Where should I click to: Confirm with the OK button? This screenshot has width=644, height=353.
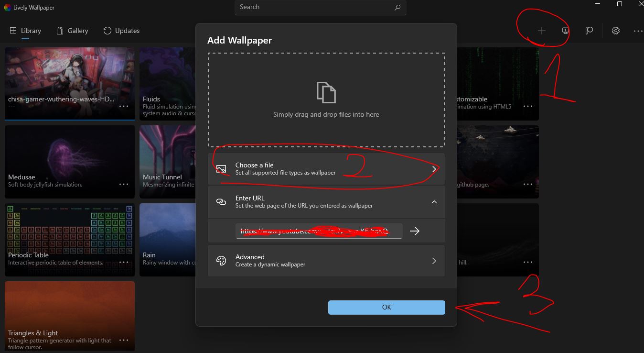386,308
